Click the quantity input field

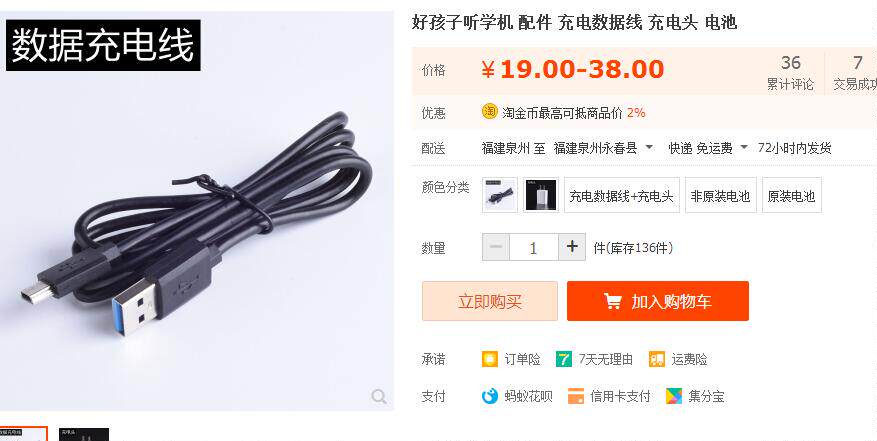pyautogui.click(x=533, y=247)
